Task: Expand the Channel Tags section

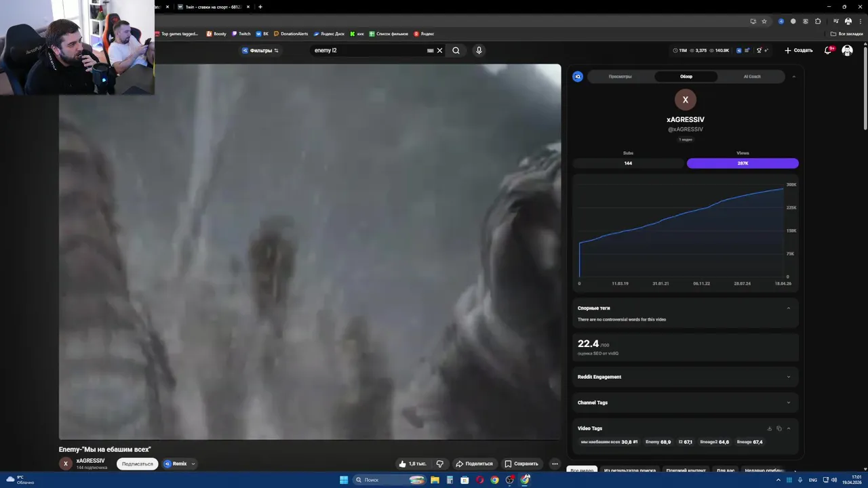Action: pyautogui.click(x=788, y=403)
